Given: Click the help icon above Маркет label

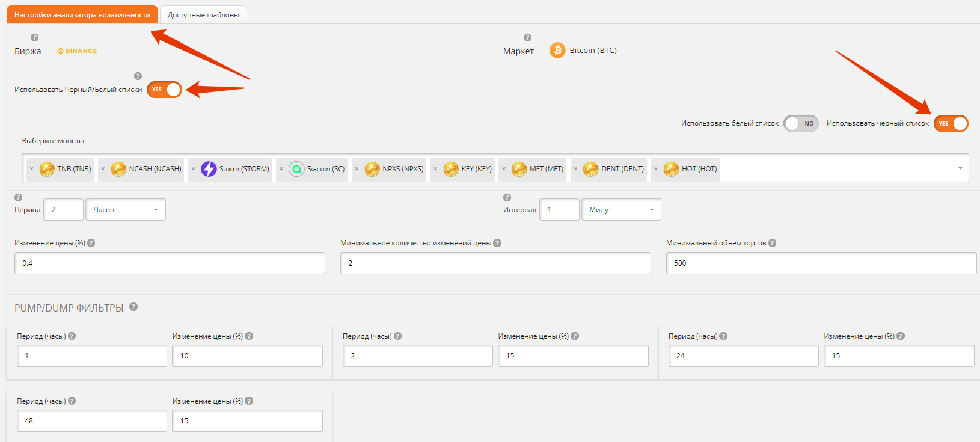Looking at the screenshot, I should 527,37.
